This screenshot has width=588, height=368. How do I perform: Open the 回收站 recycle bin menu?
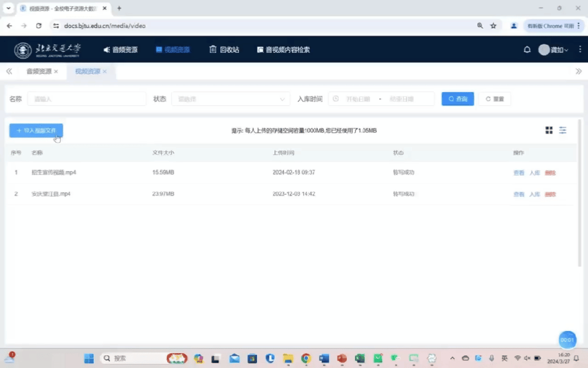pyautogui.click(x=224, y=50)
